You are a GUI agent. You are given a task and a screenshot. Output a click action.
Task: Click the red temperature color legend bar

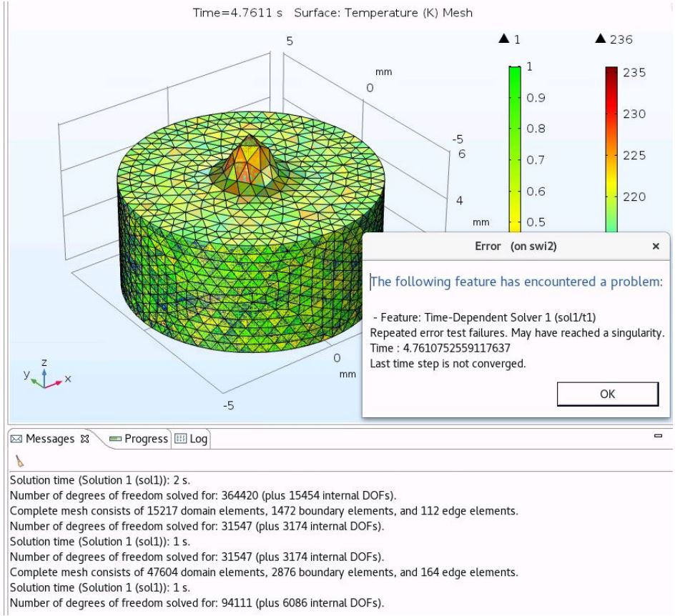tap(611, 129)
